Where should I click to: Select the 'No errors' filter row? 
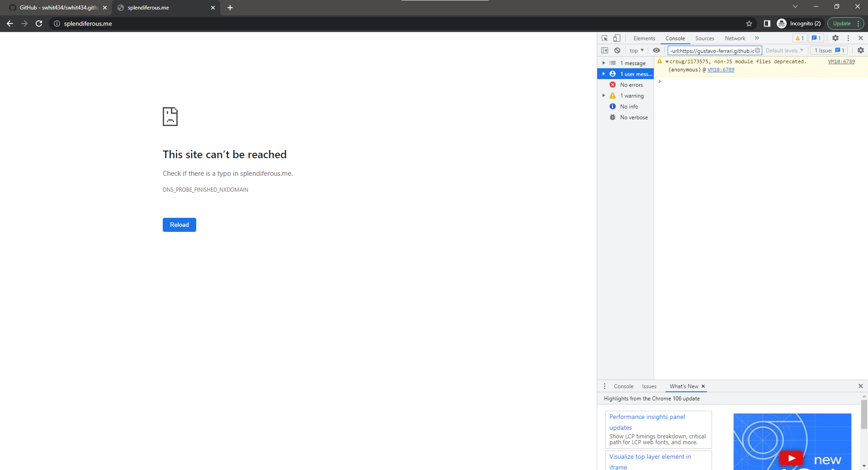(625, 85)
